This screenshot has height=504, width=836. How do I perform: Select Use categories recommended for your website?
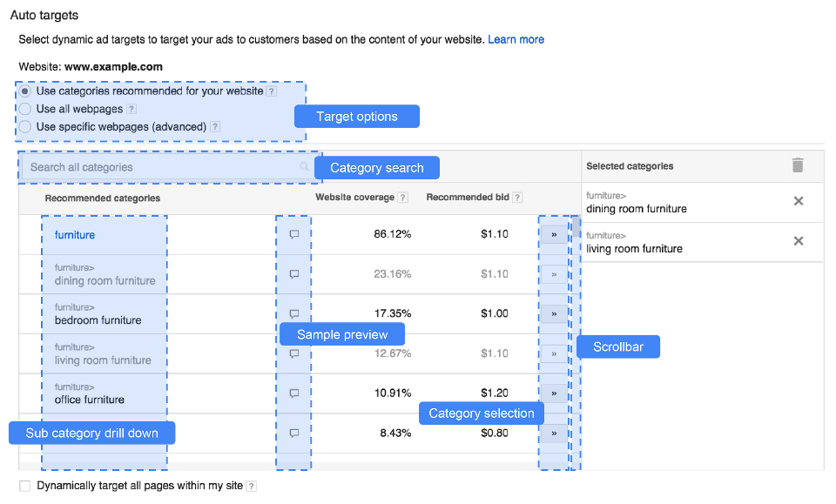tap(25, 91)
